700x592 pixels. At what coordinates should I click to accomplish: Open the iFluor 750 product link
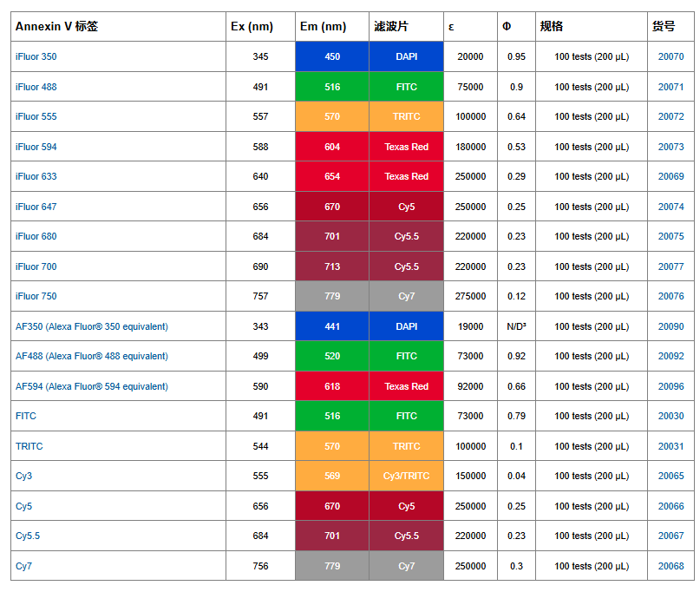click(36, 296)
